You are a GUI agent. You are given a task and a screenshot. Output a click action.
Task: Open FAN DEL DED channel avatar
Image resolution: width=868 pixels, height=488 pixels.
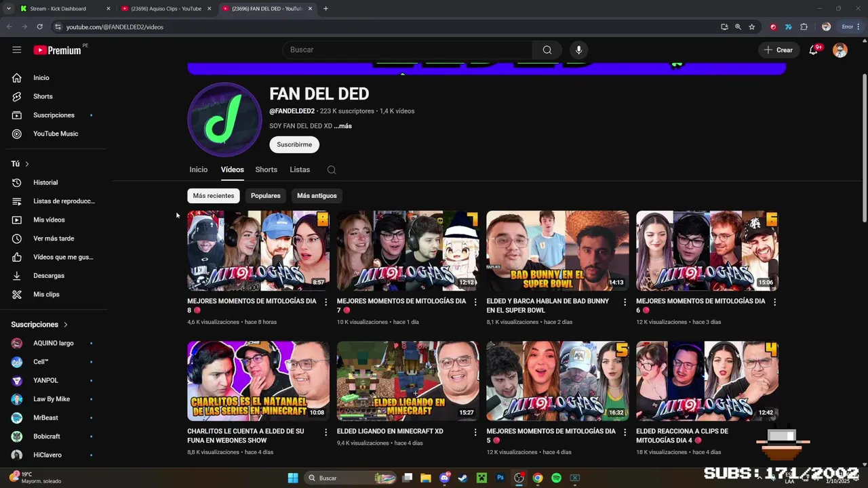224,120
